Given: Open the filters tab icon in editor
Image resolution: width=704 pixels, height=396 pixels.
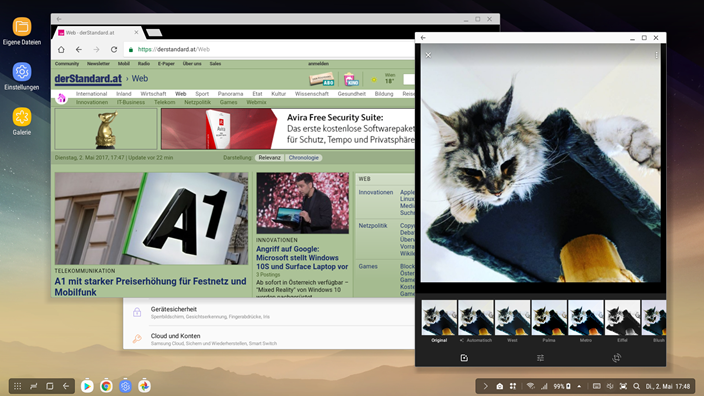Looking at the screenshot, I should [x=464, y=358].
